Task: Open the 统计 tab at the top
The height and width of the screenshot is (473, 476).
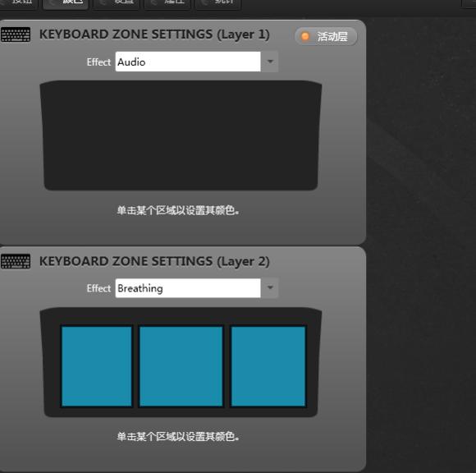Action: pyautogui.click(x=218, y=3)
